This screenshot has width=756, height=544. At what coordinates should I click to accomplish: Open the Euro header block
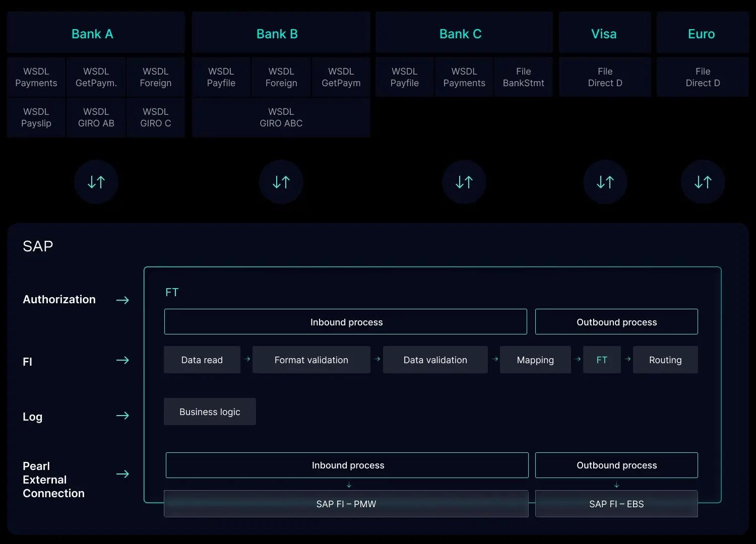[703, 32]
